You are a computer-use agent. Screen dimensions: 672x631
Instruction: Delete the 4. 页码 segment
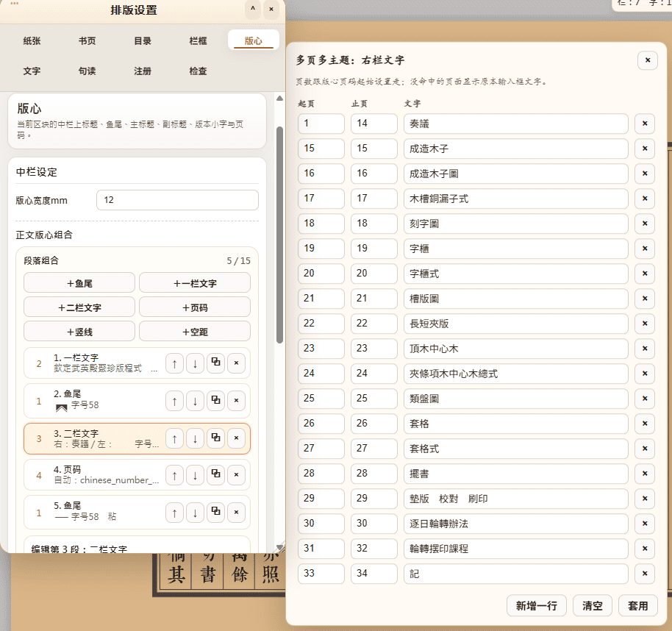(x=236, y=475)
